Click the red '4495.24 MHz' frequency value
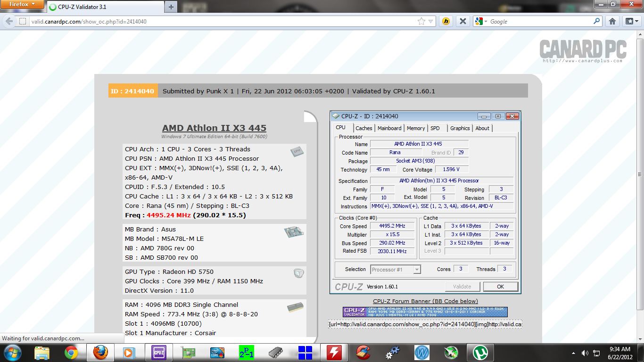 (169, 215)
